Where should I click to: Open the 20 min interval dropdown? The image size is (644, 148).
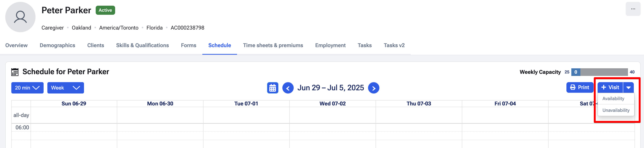pos(27,88)
